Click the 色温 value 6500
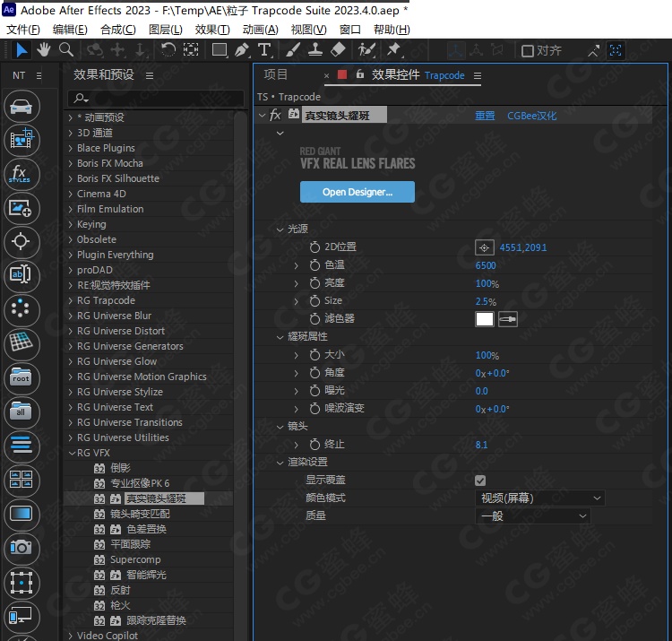This screenshot has height=641, width=672. [x=486, y=265]
